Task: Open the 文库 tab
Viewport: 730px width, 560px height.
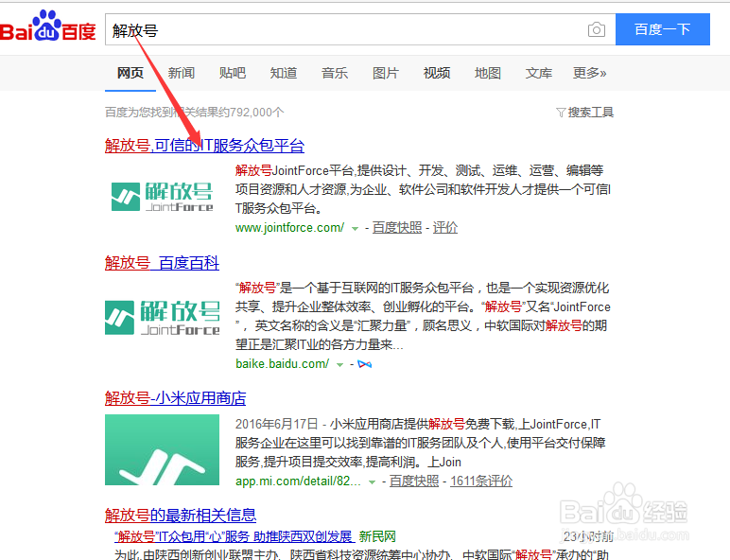Action: [539, 73]
